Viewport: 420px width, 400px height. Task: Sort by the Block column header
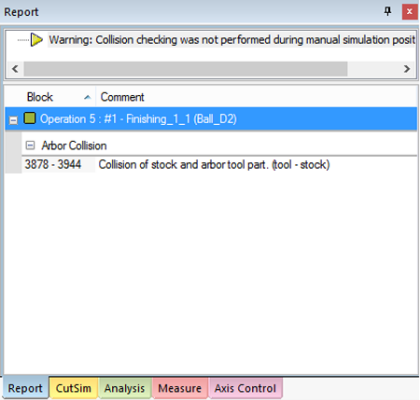tap(50, 97)
